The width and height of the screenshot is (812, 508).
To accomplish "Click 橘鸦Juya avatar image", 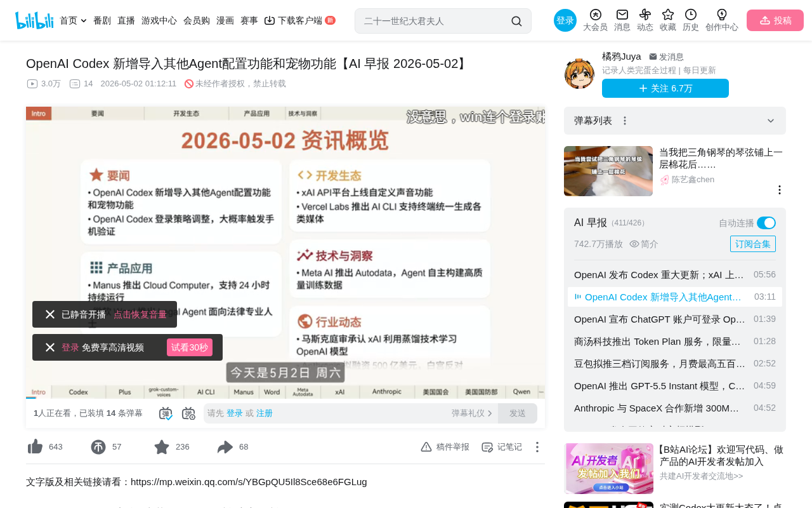I will click(579, 73).
